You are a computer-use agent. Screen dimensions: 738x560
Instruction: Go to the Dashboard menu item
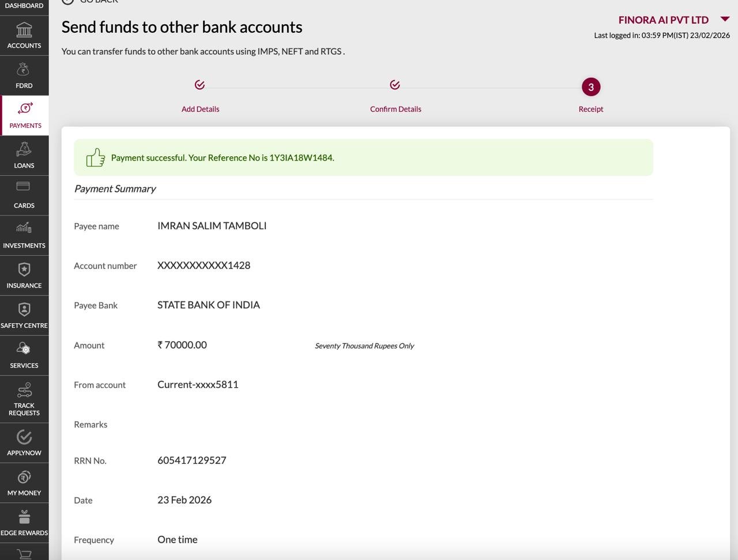24,6
